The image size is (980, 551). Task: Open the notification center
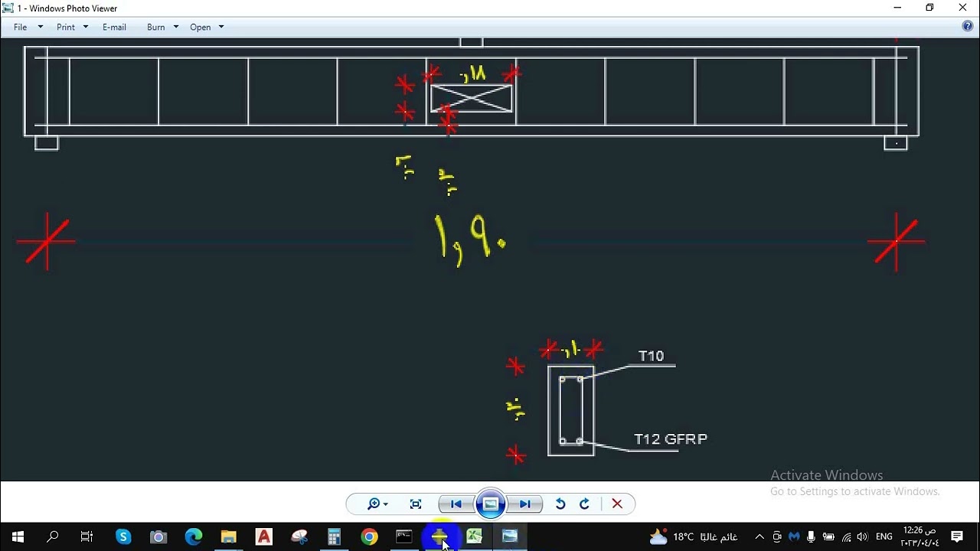pyautogui.click(x=957, y=537)
